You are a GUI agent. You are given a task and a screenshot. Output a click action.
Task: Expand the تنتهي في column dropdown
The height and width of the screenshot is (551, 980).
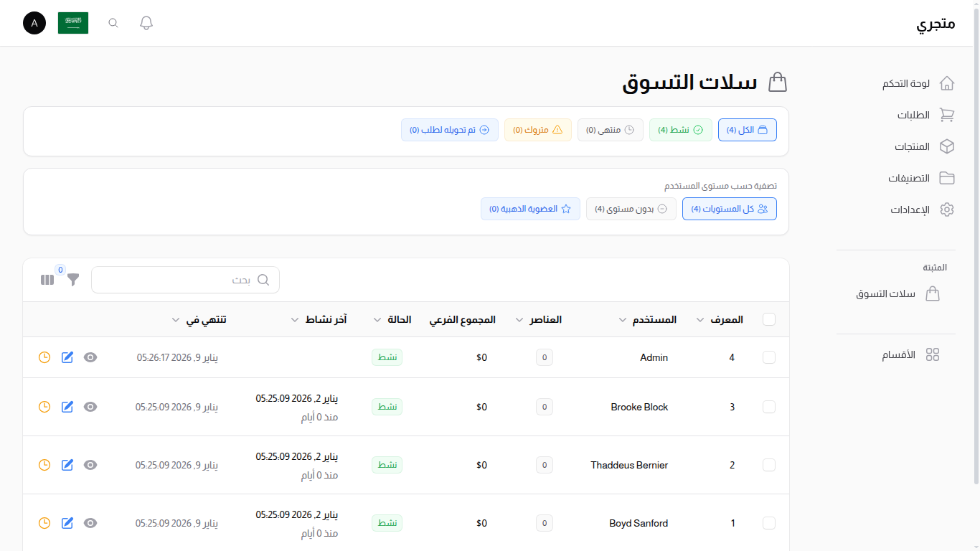click(x=174, y=319)
